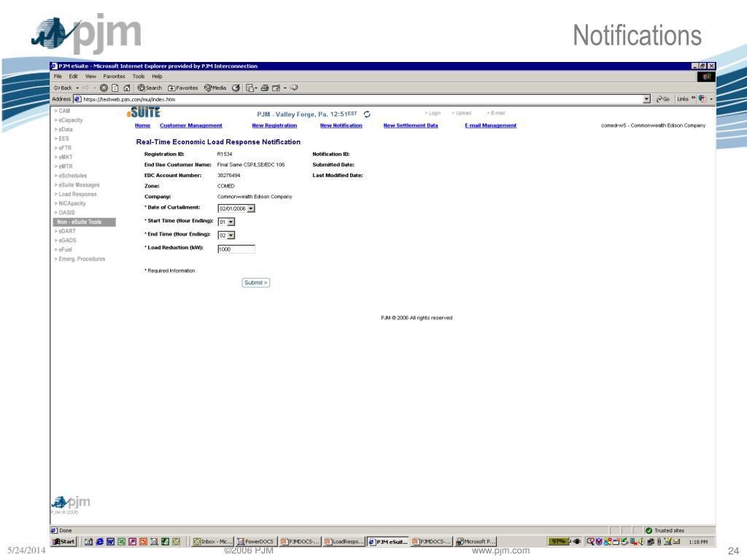747x560 pixels.
Task: Click the Refresh page icon
Action: click(x=115, y=87)
